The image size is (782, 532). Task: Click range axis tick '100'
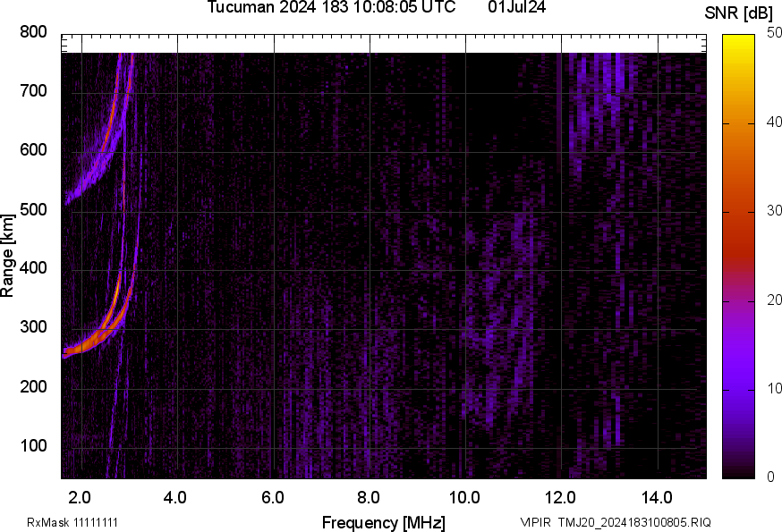click(33, 446)
